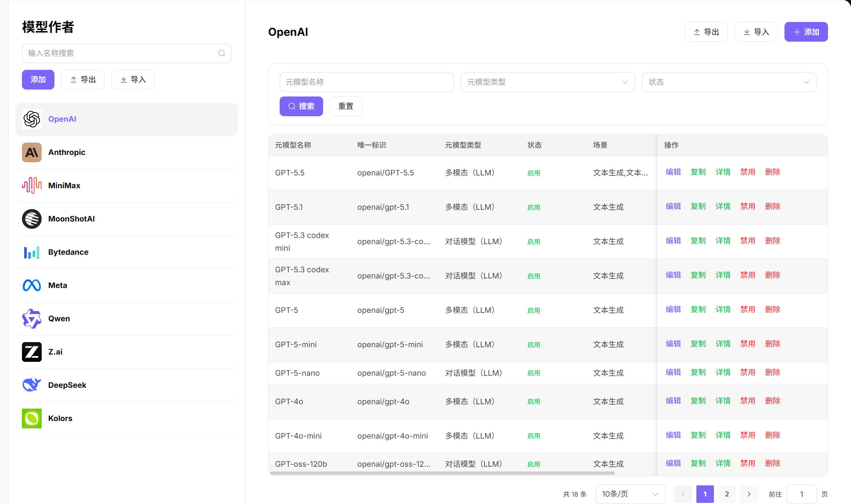Open the Kolors author entry
The height and width of the screenshot is (504, 851).
126,418
